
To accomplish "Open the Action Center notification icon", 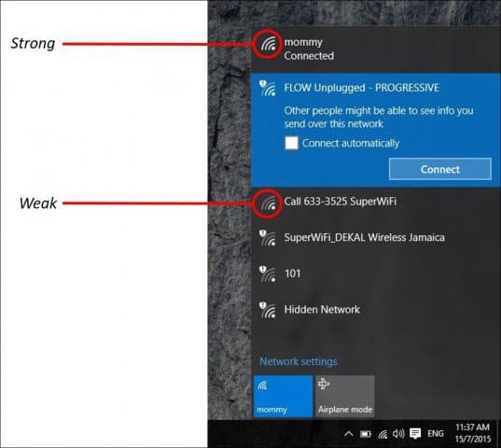I will (415, 434).
